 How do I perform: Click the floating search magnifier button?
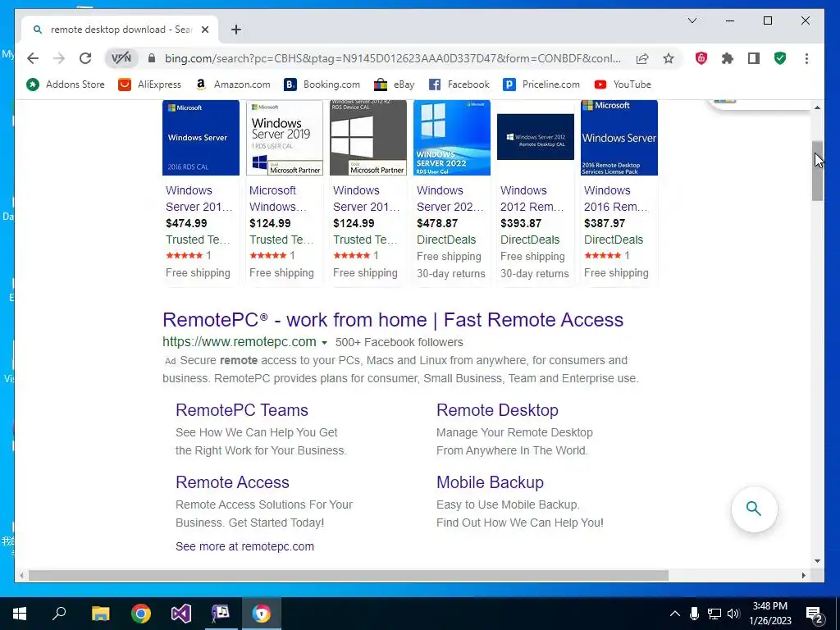[x=754, y=509]
